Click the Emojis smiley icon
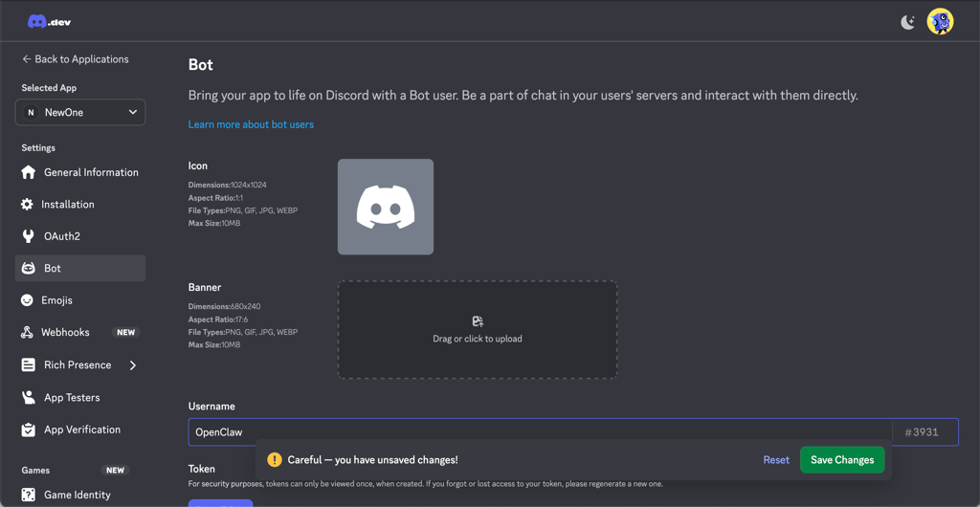Screen dimensions: 980x507 click(27, 300)
